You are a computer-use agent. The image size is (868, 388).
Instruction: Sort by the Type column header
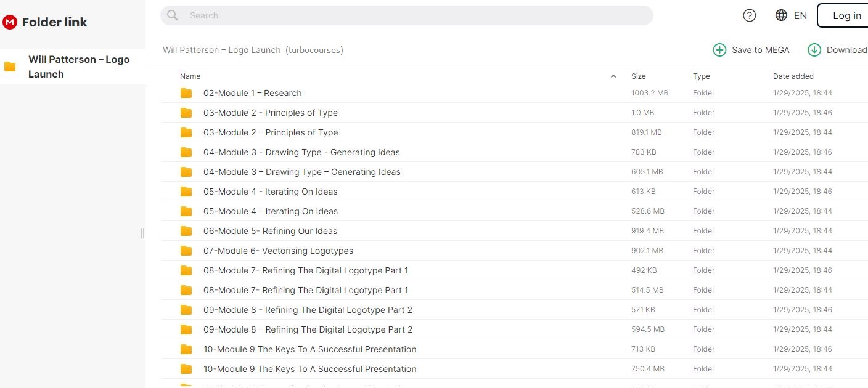point(701,76)
